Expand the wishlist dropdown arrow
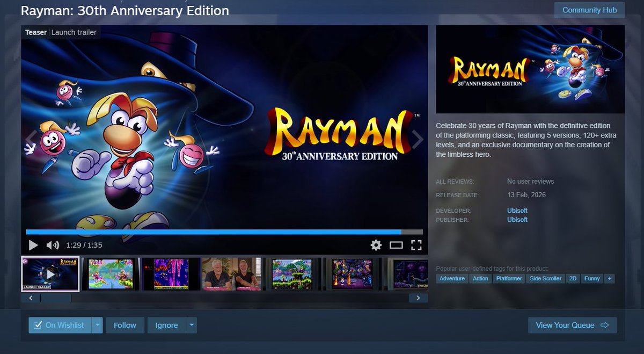The width and height of the screenshot is (644, 354). [97, 325]
